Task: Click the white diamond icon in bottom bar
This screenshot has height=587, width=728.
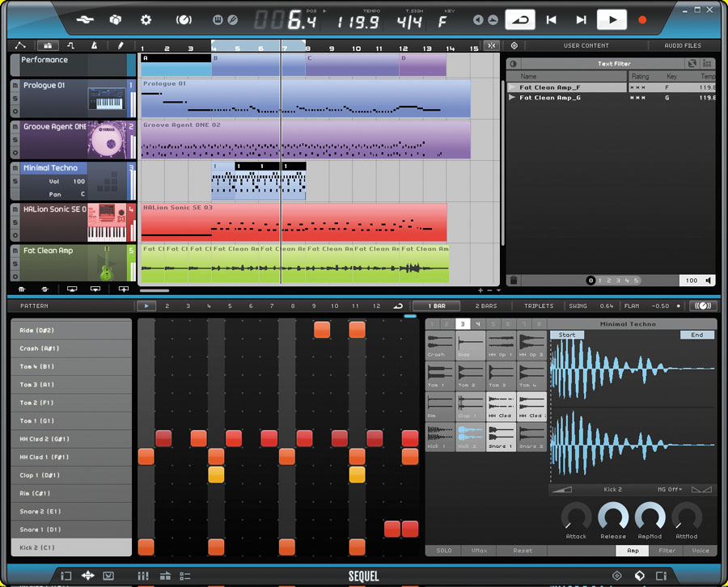Action: pos(639,576)
